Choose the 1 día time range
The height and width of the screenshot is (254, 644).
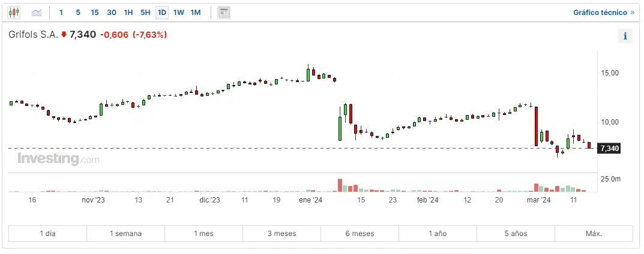47,234
